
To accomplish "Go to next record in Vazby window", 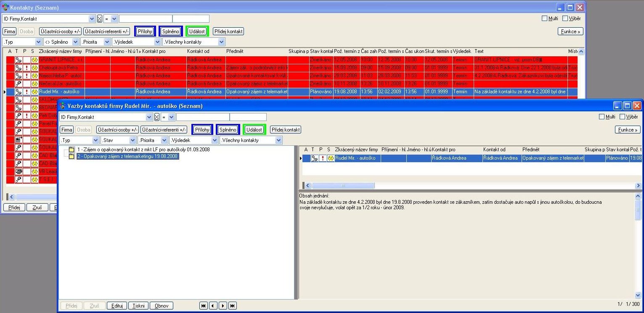I will 223,306.
